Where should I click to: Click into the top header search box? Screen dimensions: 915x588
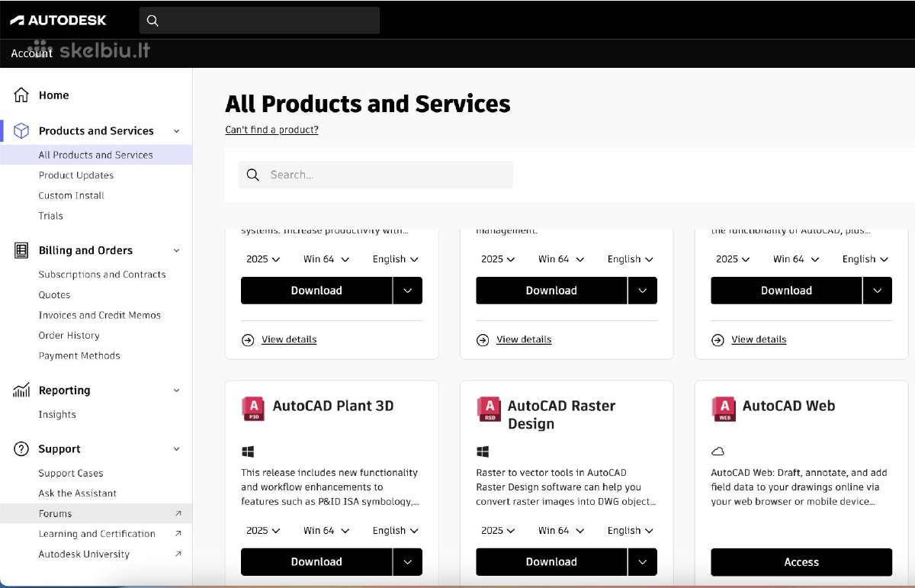tap(259, 21)
